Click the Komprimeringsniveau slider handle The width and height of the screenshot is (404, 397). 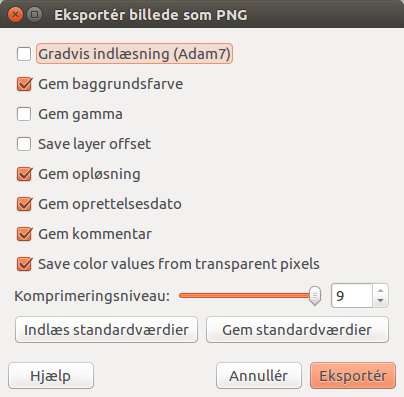point(315,296)
